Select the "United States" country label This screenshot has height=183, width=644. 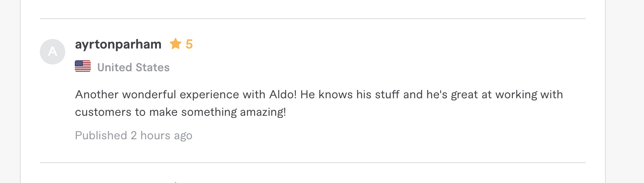tap(133, 67)
